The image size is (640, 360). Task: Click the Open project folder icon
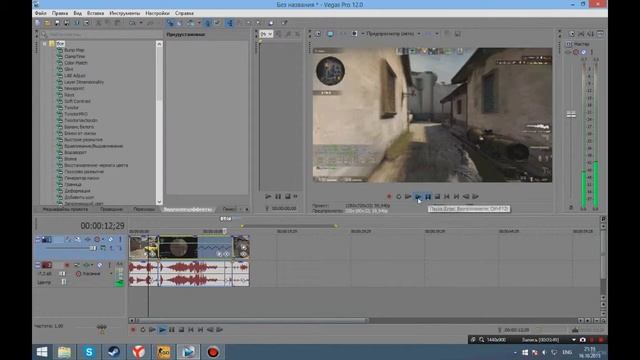point(47,23)
